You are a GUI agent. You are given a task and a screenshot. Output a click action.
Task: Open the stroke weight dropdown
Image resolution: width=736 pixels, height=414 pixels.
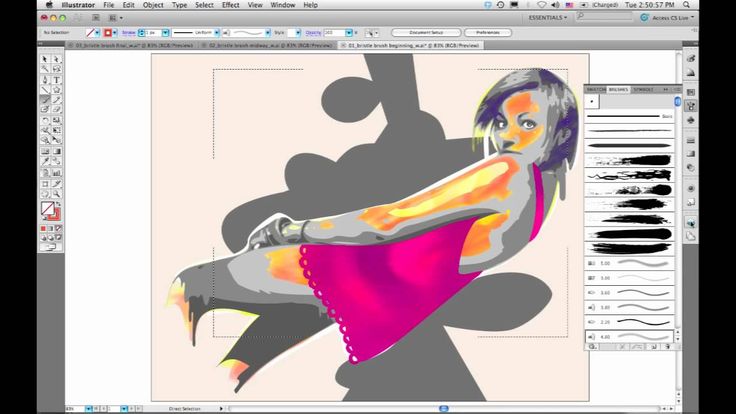(165, 32)
